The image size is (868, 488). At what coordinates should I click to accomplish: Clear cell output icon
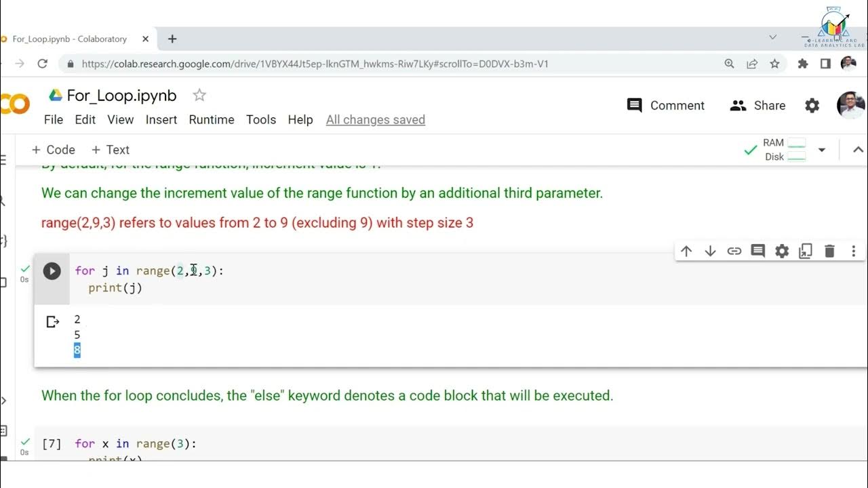[x=52, y=321]
